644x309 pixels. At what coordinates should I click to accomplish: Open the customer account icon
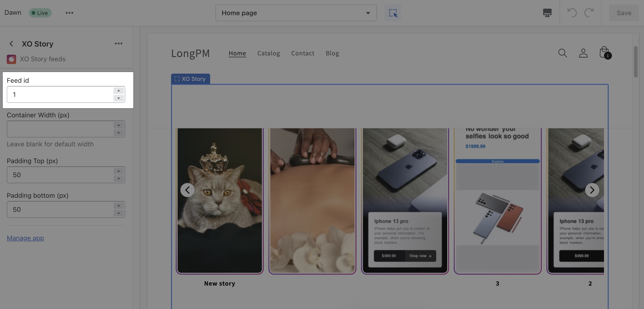click(x=583, y=53)
